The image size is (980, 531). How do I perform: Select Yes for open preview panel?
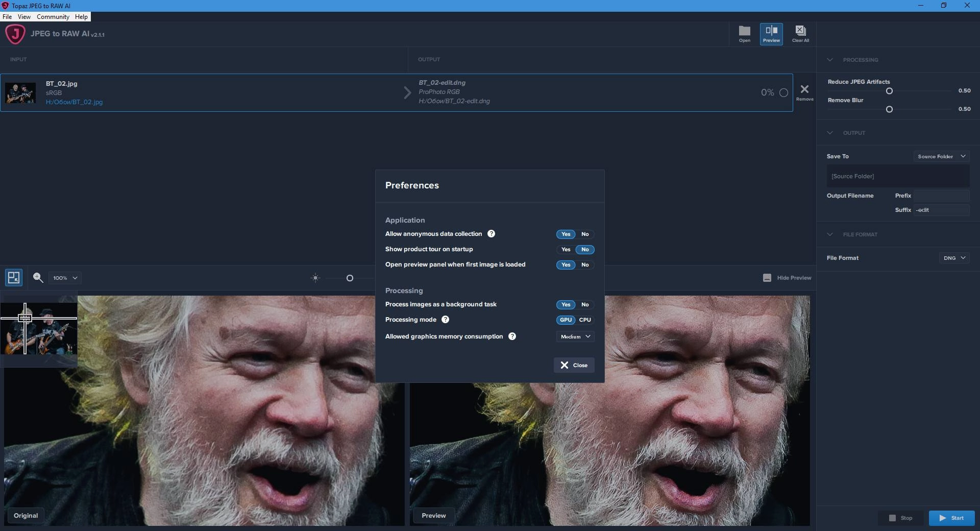[x=566, y=265]
